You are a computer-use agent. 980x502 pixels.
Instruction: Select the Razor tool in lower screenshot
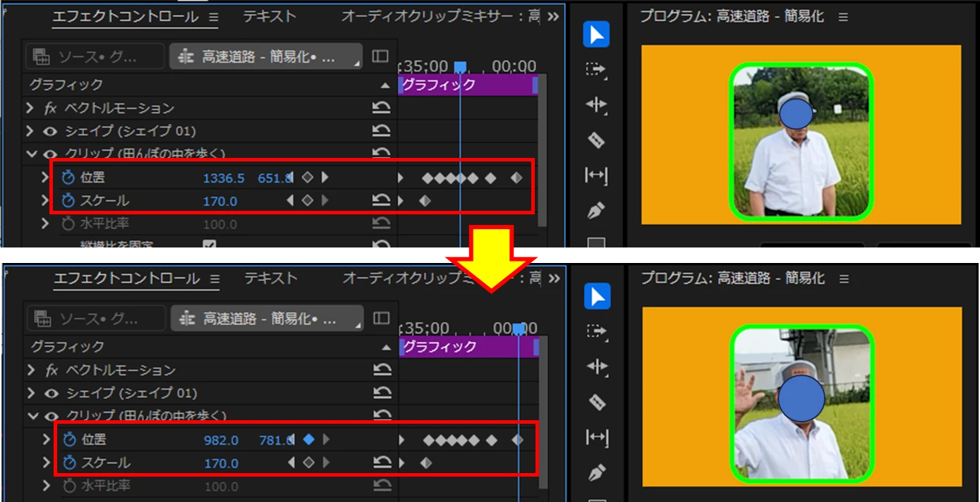(x=597, y=402)
